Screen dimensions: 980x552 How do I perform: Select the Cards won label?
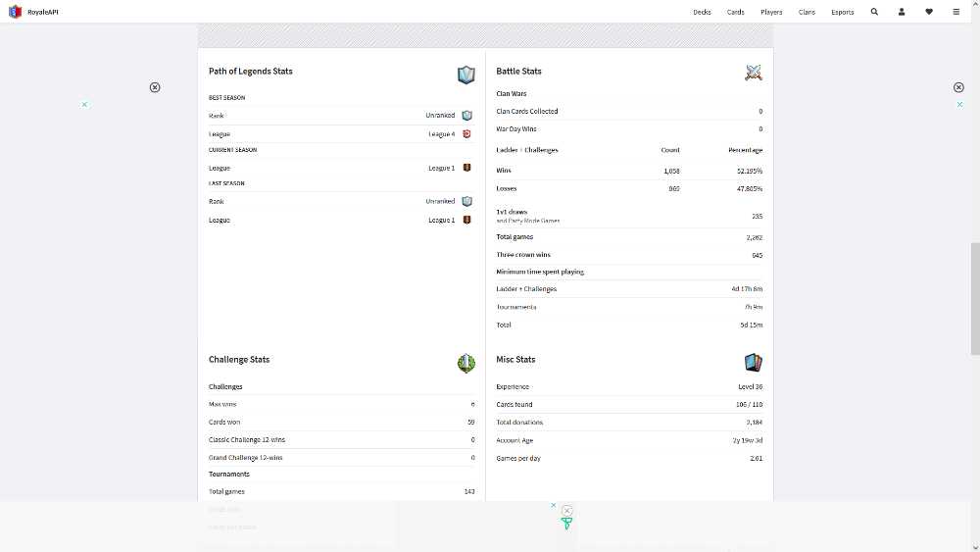pos(224,422)
